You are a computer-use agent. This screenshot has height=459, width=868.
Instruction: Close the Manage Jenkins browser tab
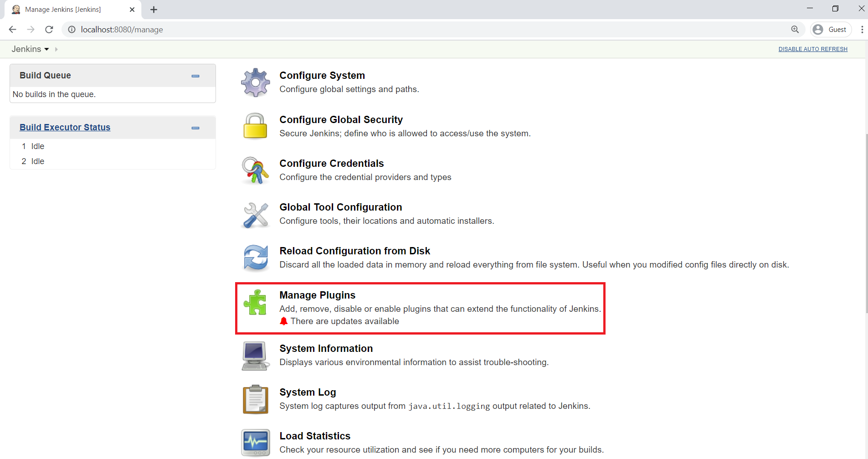click(x=132, y=10)
